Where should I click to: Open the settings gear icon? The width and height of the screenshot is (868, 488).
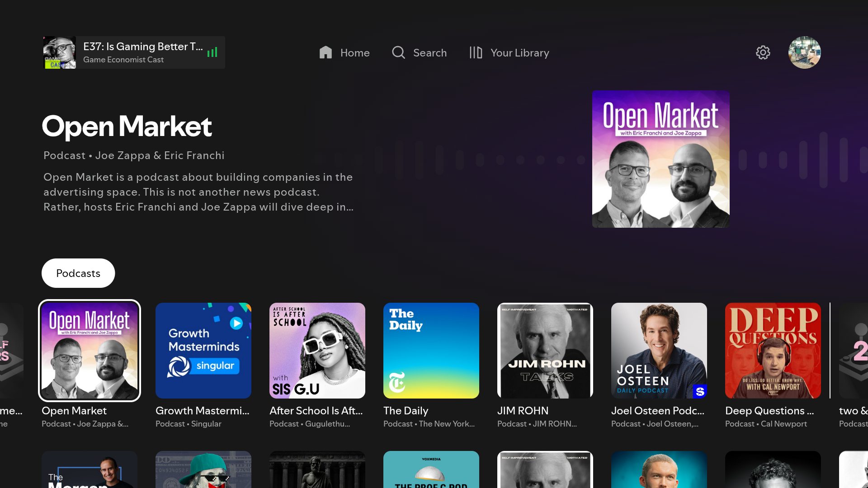[763, 52]
